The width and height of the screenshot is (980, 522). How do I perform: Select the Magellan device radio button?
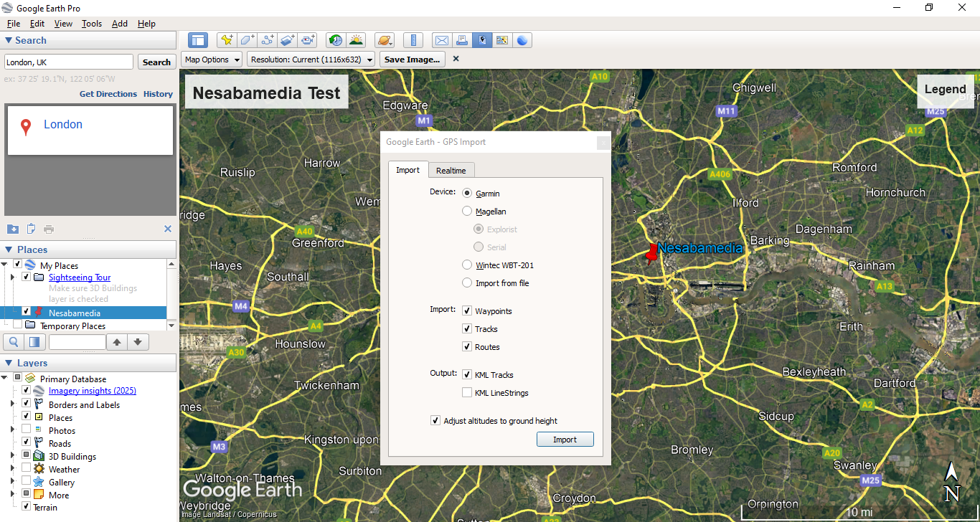click(468, 212)
